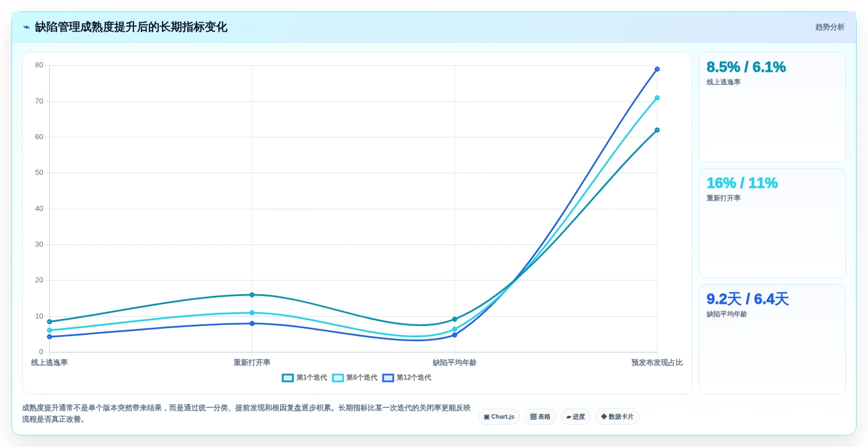
Task: Open the 9.2天 / 6.4天 缺陷平均年龄 card
Action: point(772,339)
